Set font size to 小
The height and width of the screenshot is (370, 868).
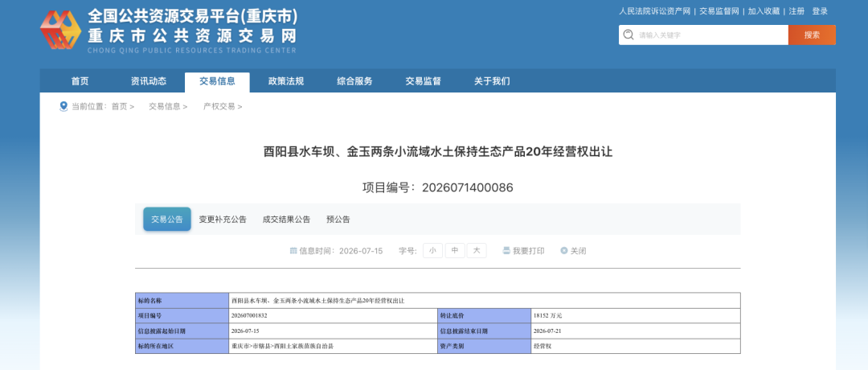432,250
